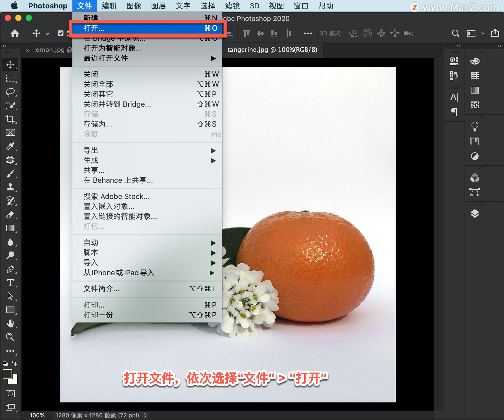Open the Paragraph panel

point(454,112)
